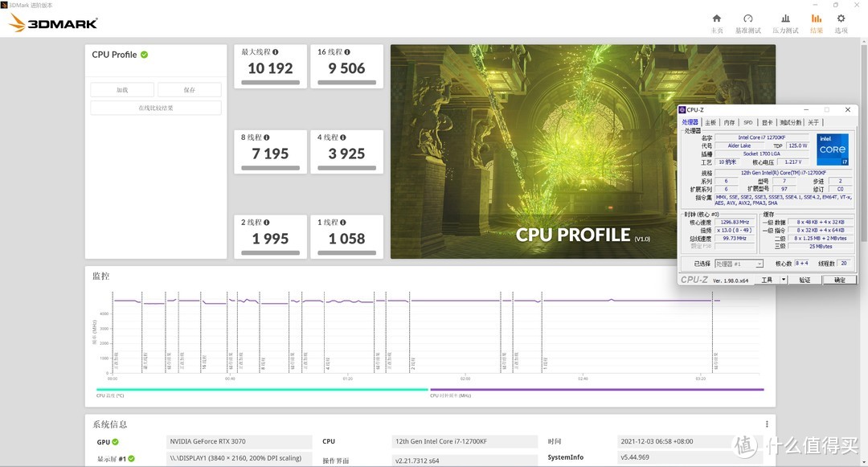Click the teal CPU 温度 legend bar
This screenshot has height=467, width=868.
coord(262,390)
